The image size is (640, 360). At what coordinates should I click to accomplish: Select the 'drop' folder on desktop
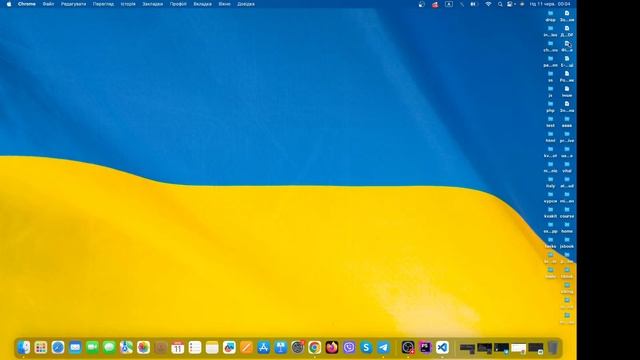coord(551,16)
